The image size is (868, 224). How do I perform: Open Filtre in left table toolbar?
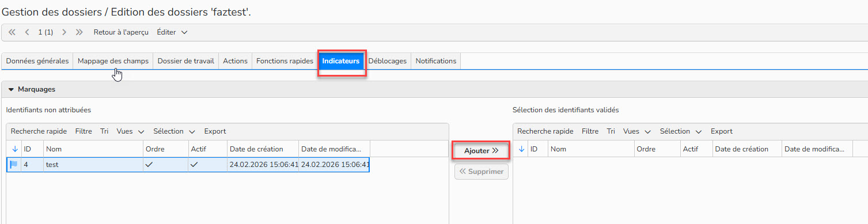[84, 131]
